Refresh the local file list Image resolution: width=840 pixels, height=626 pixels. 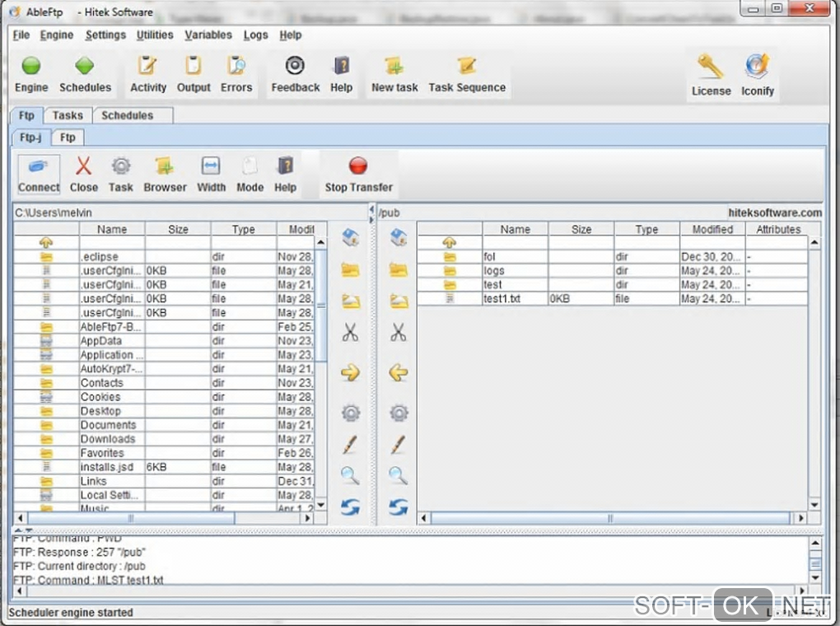350,507
